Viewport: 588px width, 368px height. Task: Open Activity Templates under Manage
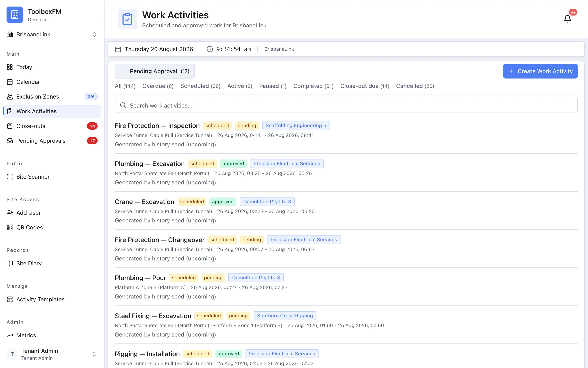pyautogui.click(x=52, y=299)
